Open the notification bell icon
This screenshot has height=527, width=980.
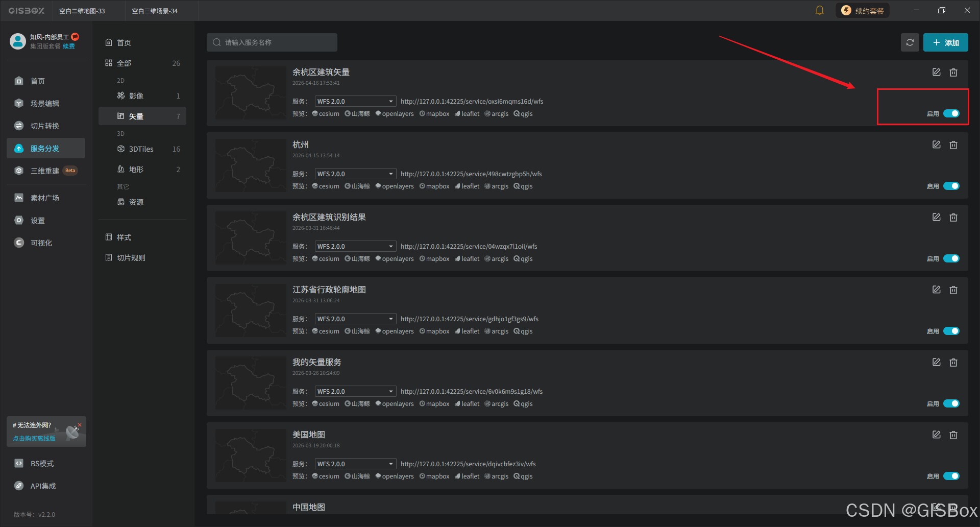pyautogui.click(x=820, y=10)
